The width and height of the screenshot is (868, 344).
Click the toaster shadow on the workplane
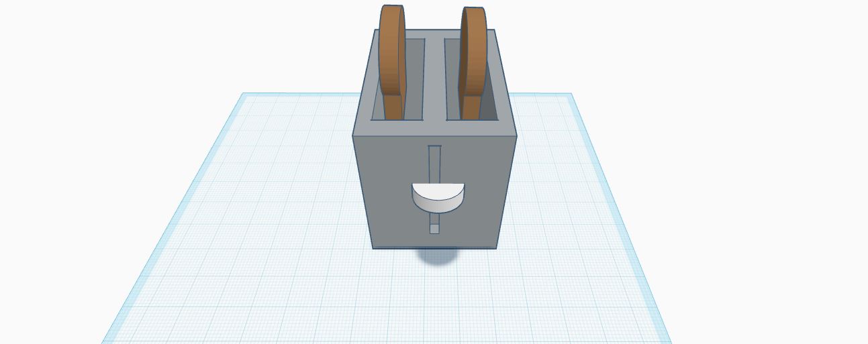pos(437,257)
